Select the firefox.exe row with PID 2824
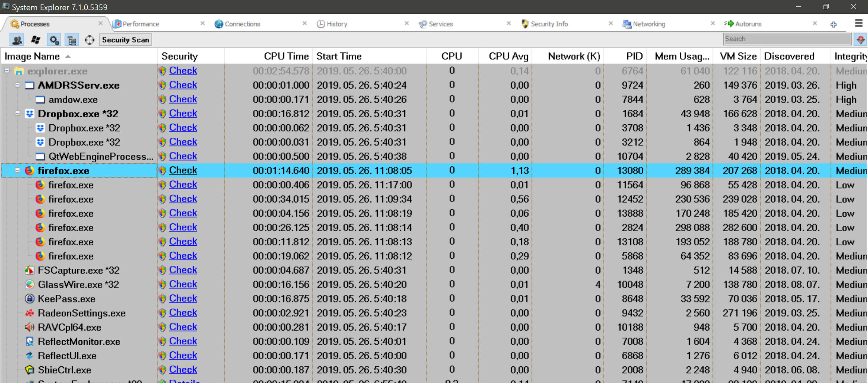The width and height of the screenshot is (868, 383). click(x=434, y=227)
